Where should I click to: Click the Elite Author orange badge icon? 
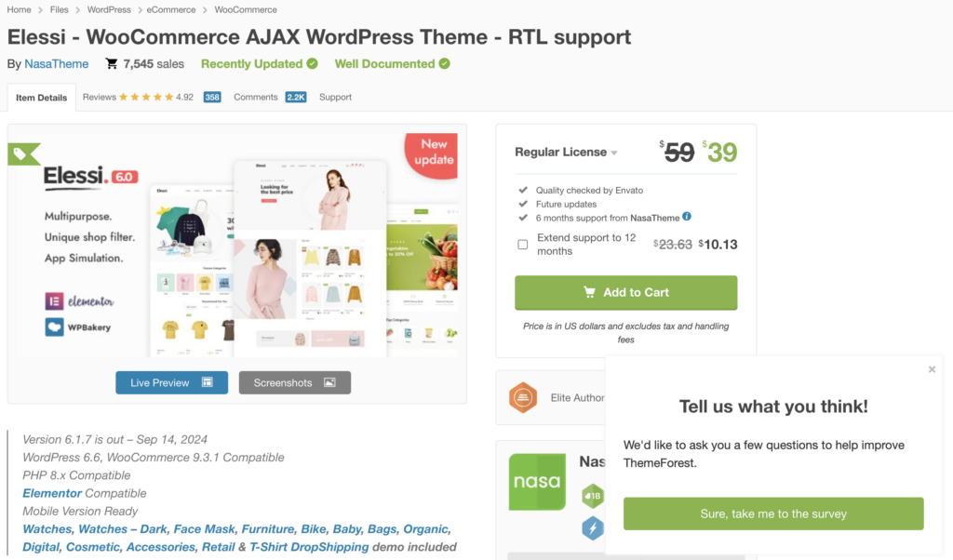(x=523, y=398)
